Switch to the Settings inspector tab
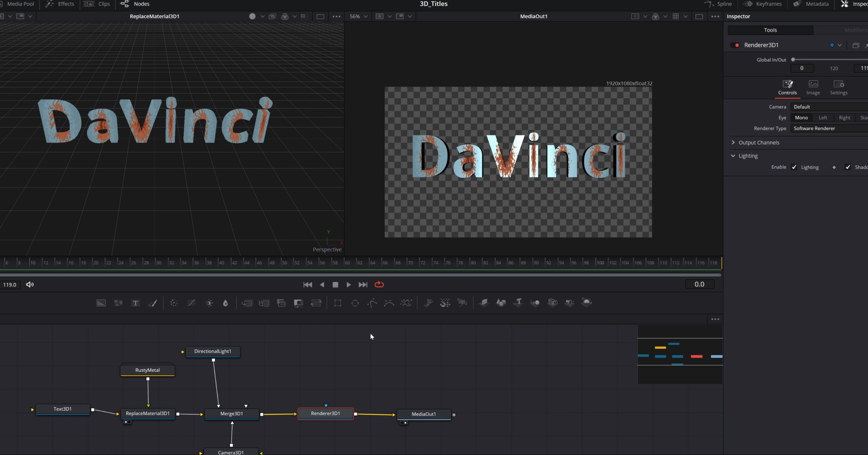This screenshot has height=455, width=868. click(838, 87)
